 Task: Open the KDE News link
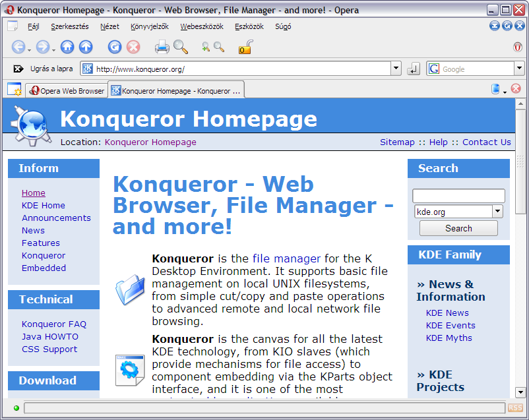(x=447, y=313)
